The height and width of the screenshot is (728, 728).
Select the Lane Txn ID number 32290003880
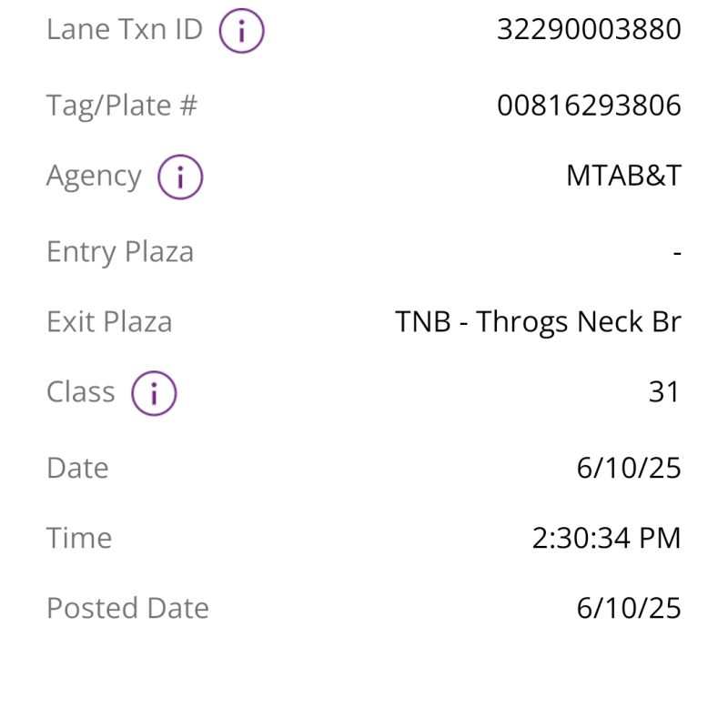(589, 29)
